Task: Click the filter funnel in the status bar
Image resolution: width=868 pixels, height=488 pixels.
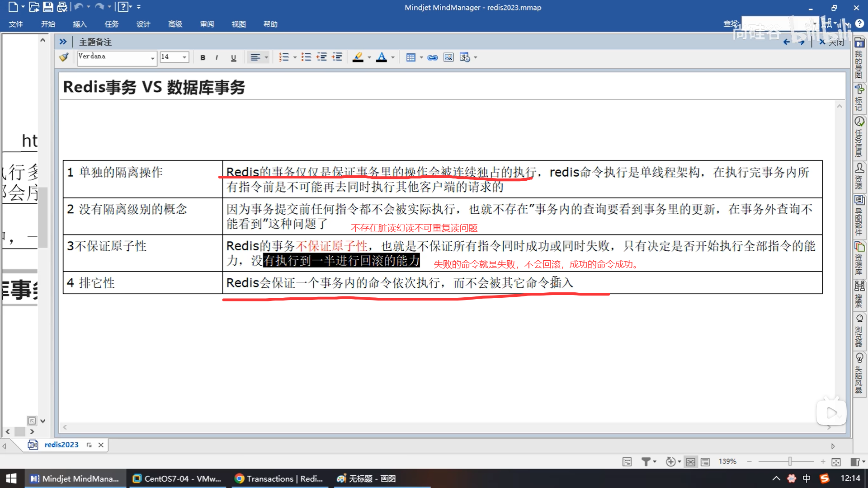Action: point(646,461)
